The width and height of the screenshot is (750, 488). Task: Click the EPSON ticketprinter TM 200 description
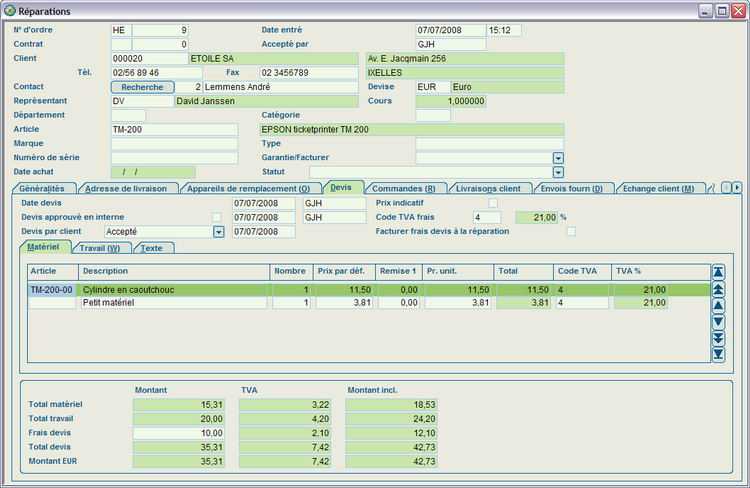[412, 130]
